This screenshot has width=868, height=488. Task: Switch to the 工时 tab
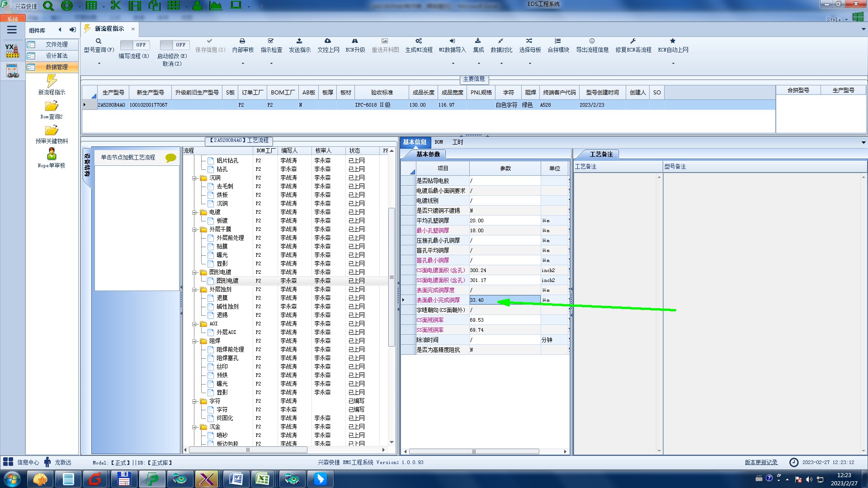[x=458, y=142]
